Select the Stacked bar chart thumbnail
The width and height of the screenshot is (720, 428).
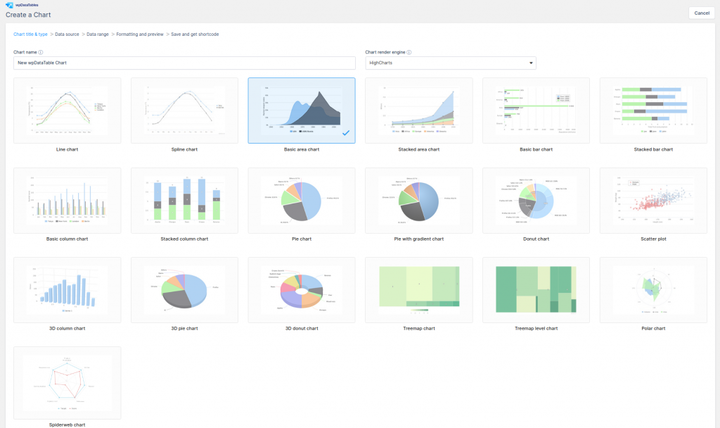(653, 110)
